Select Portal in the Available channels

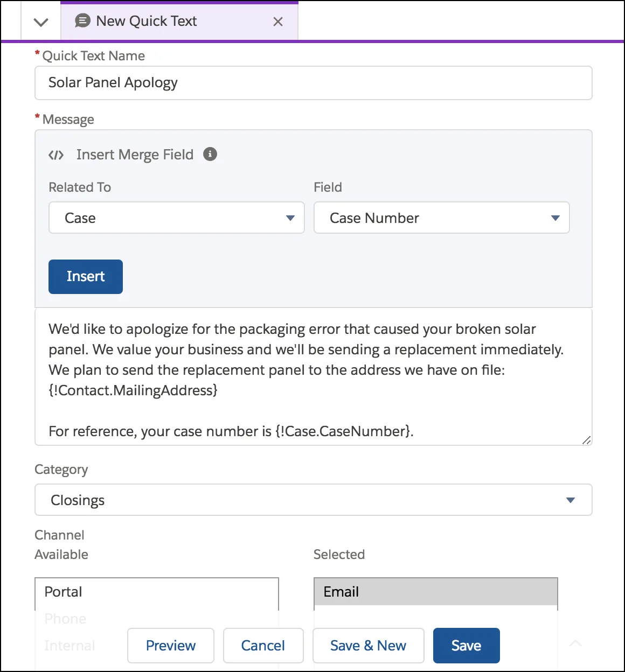pyautogui.click(x=157, y=592)
